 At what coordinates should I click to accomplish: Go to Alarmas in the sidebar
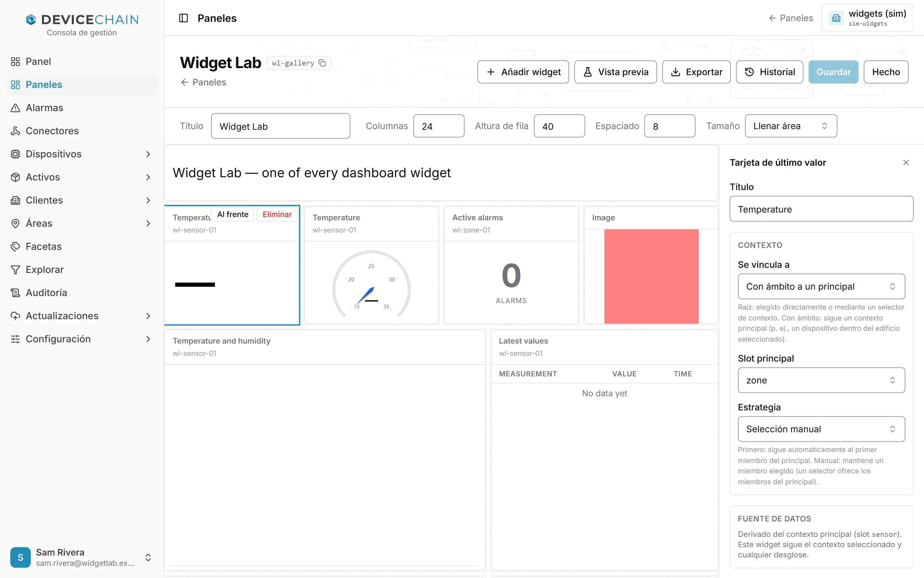(x=82, y=108)
